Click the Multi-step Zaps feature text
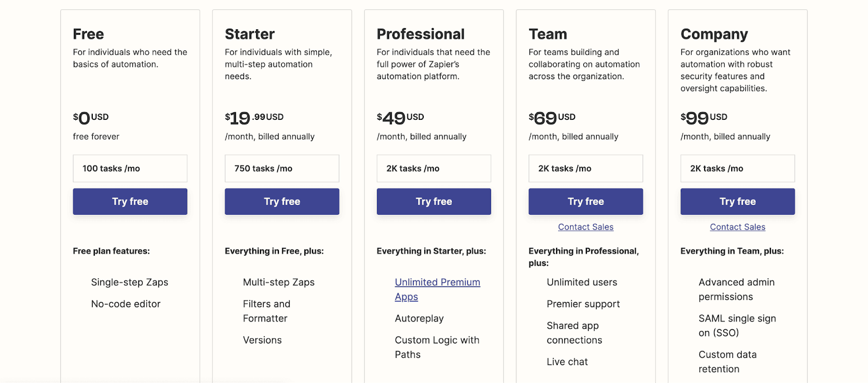 (278, 282)
